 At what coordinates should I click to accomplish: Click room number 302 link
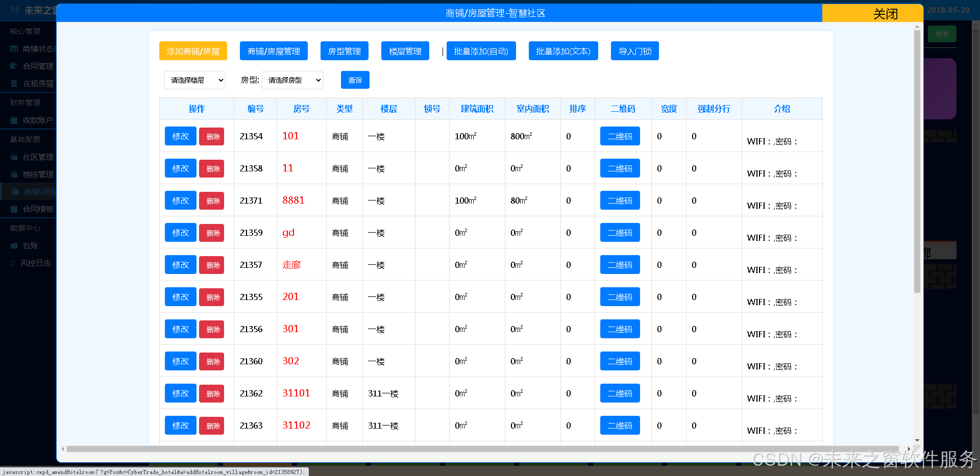coord(291,361)
